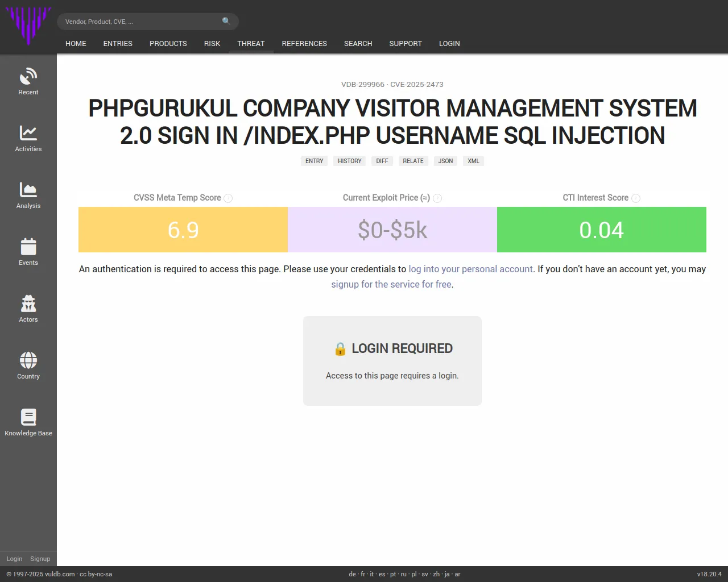Open the SUPPORT menu item

[x=406, y=44]
